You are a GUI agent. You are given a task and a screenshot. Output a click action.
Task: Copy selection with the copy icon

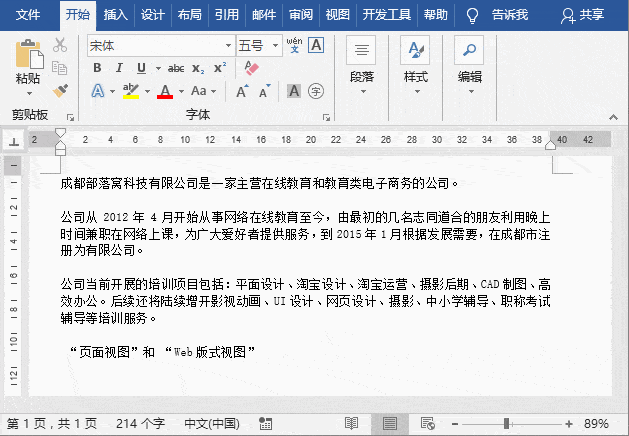[59, 67]
